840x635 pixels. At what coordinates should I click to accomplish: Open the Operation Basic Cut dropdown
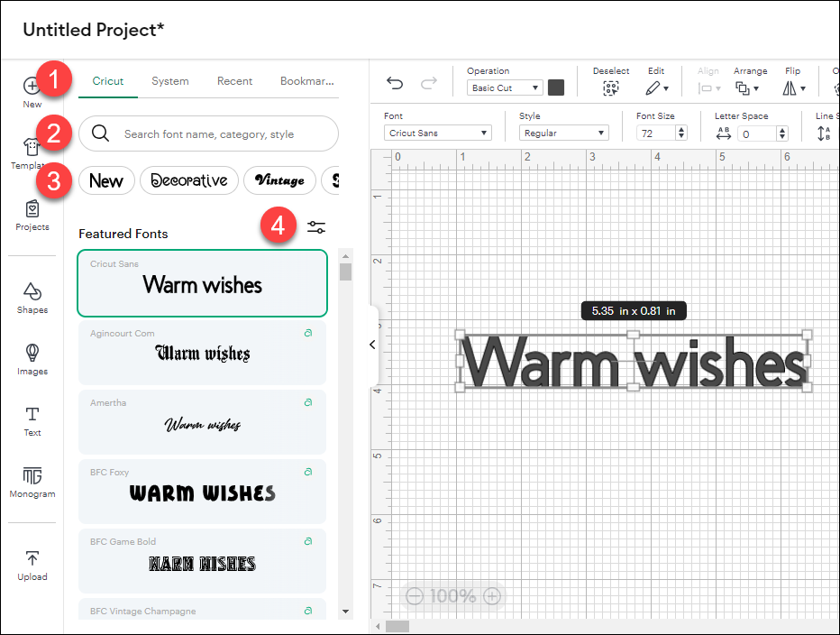[x=505, y=88]
